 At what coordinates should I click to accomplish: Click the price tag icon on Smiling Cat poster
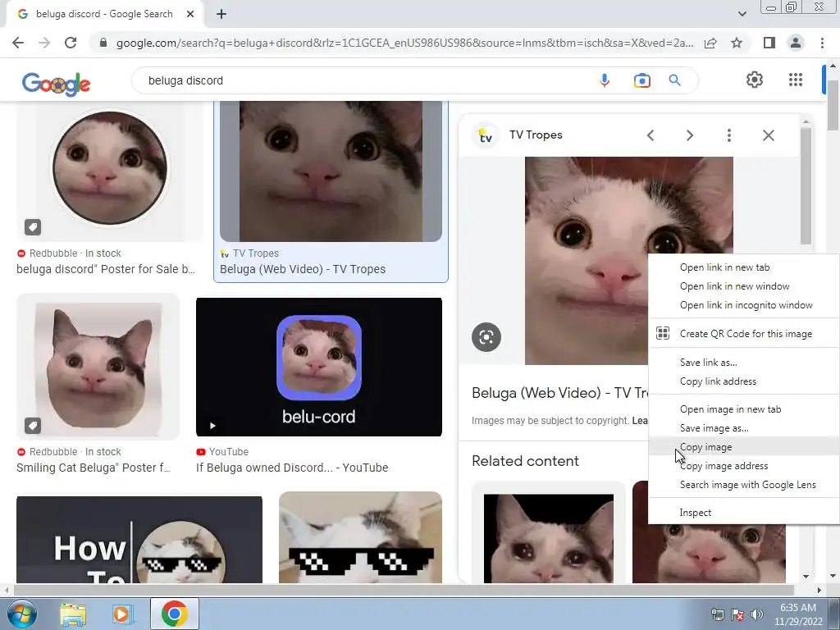coord(33,426)
